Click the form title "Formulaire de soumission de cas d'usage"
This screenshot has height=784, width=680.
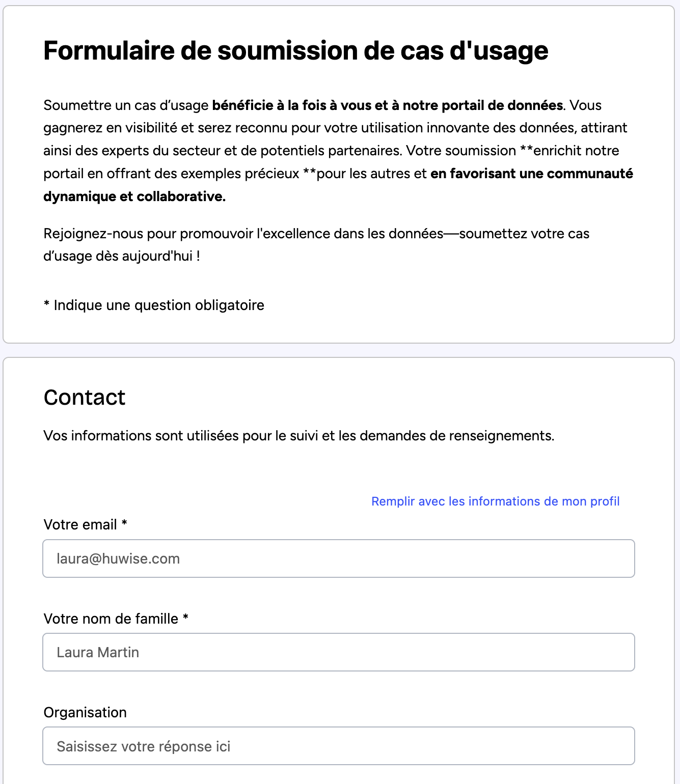[x=295, y=50]
